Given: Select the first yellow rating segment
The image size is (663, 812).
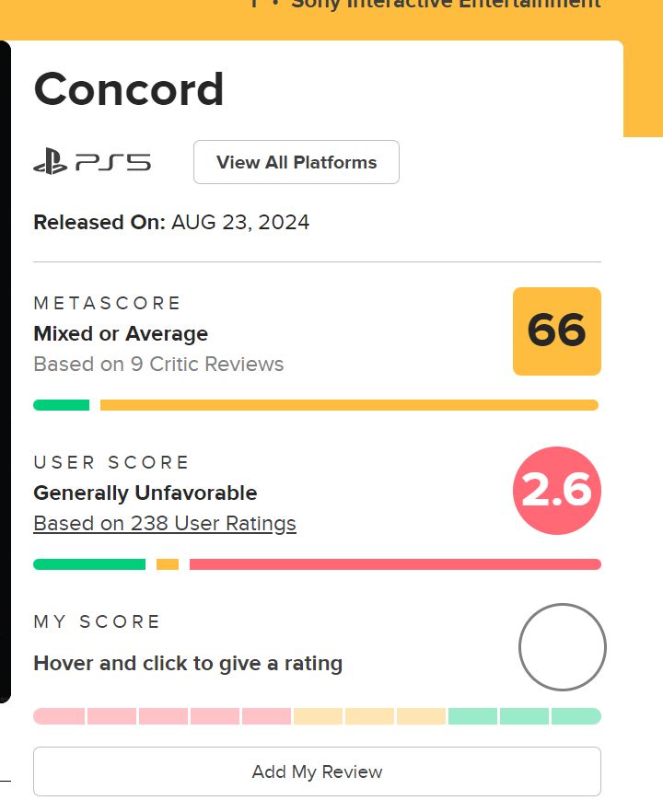Looking at the screenshot, I should pyautogui.click(x=318, y=716).
